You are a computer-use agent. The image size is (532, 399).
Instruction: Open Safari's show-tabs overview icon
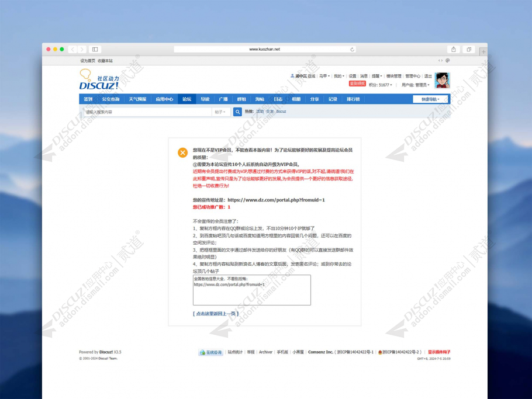[x=469, y=50]
